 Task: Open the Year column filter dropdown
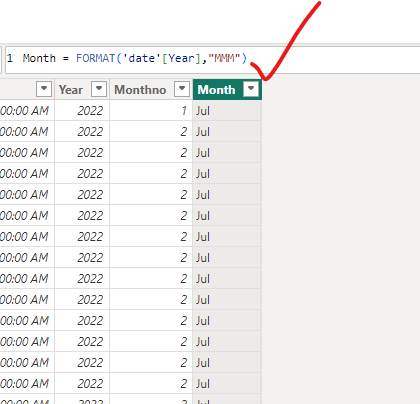[x=99, y=89]
